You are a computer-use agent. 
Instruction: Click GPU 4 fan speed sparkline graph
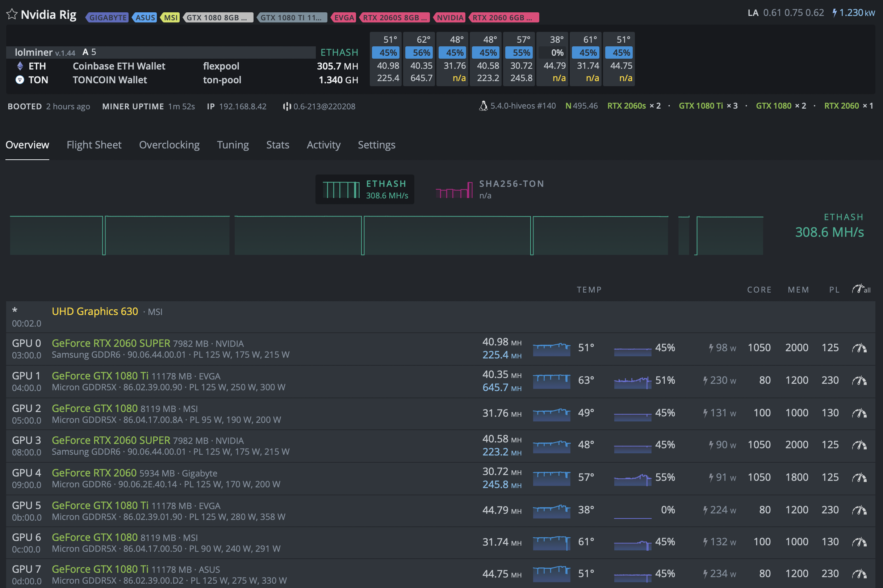[x=632, y=479]
